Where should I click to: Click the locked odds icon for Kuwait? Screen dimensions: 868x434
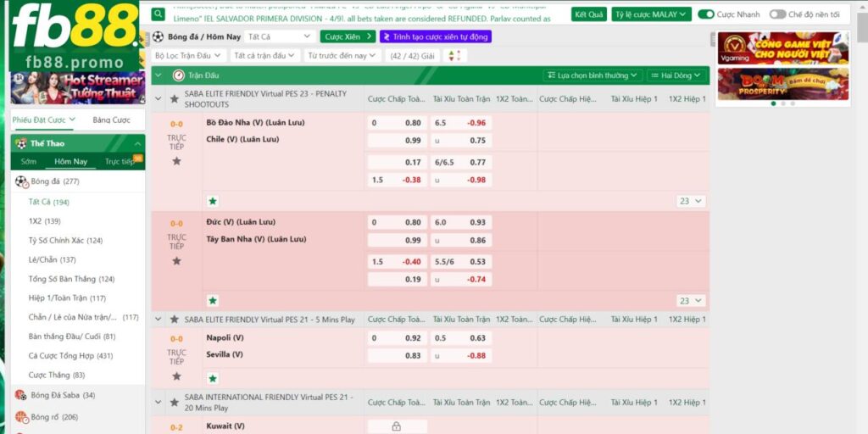click(397, 426)
